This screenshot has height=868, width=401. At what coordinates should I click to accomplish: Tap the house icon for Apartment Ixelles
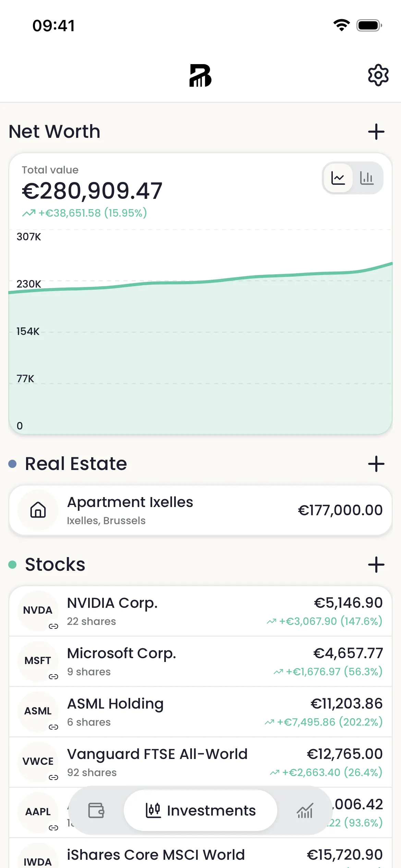click(x=38, y=510)
